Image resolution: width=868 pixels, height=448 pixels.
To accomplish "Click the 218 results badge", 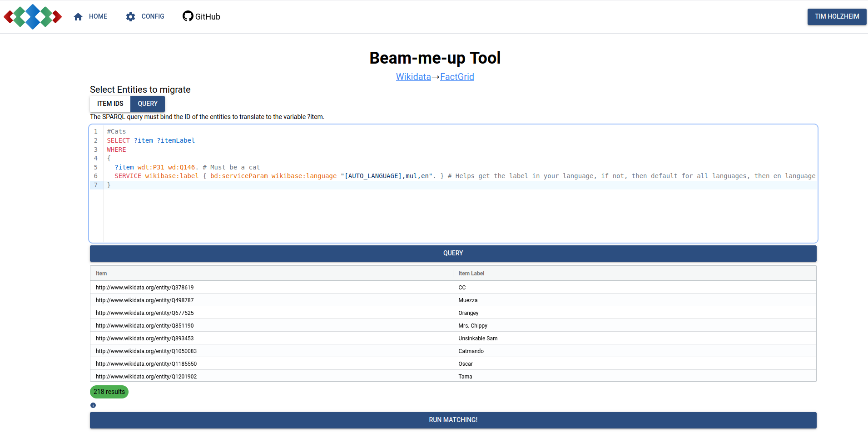I will (x=109, y=392).
